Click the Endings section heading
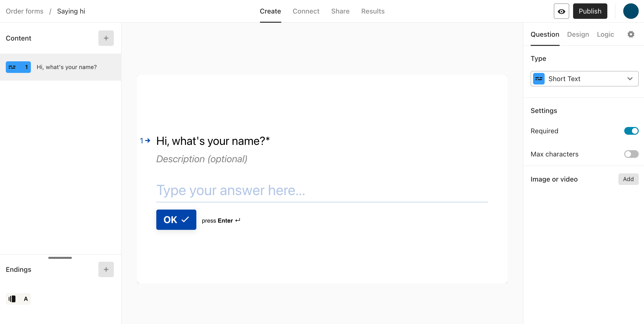The height and width of the screenshot is (324, 644). click(18, 269)
